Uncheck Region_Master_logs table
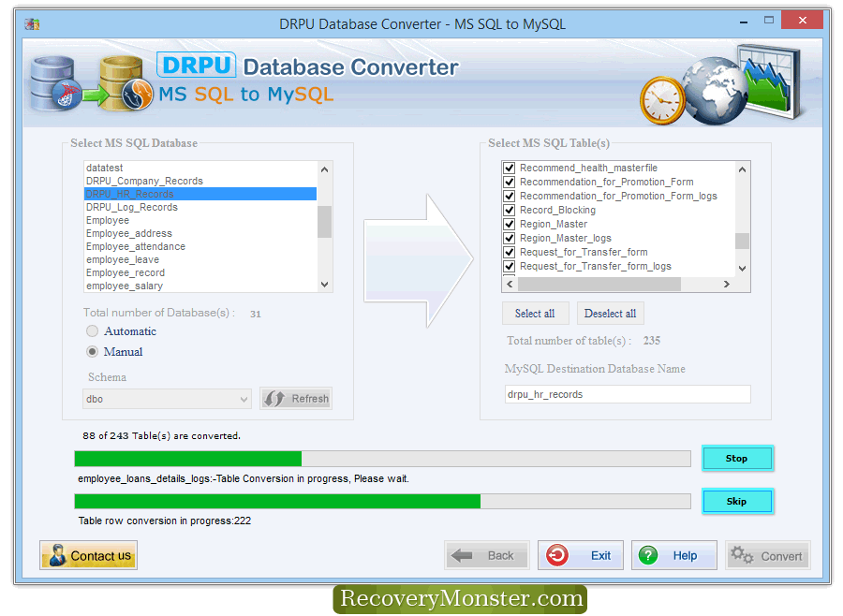The width and height of the screenshot is (843, 616). [510, 238]
